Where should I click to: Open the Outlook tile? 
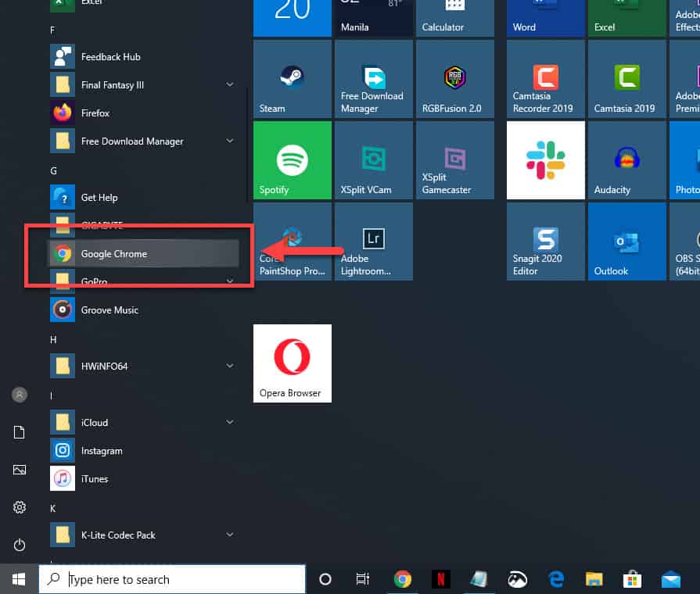(626, 242)
